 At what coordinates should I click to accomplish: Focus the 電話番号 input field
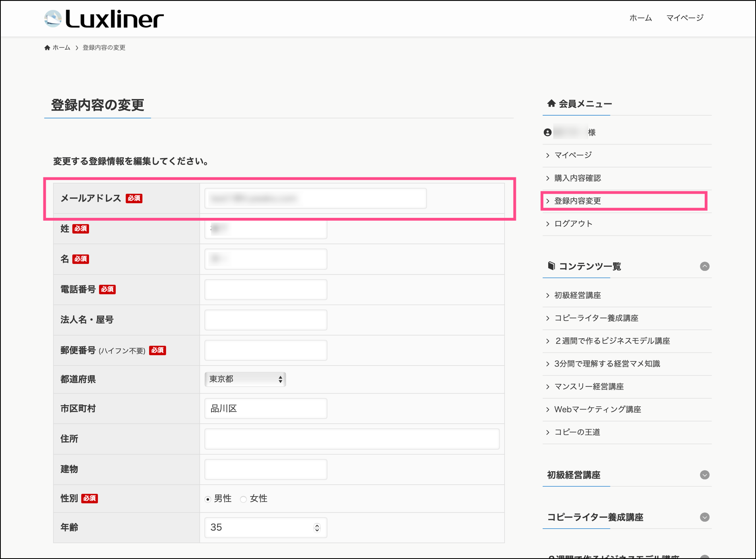pyautogui.click(x=266, y=289)
